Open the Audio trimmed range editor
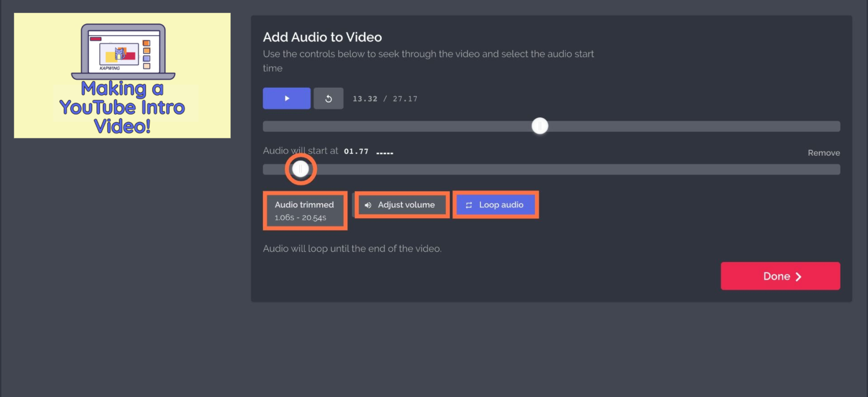Image resolution: width=868 pixels, height=397 pixels. (305, 211)
